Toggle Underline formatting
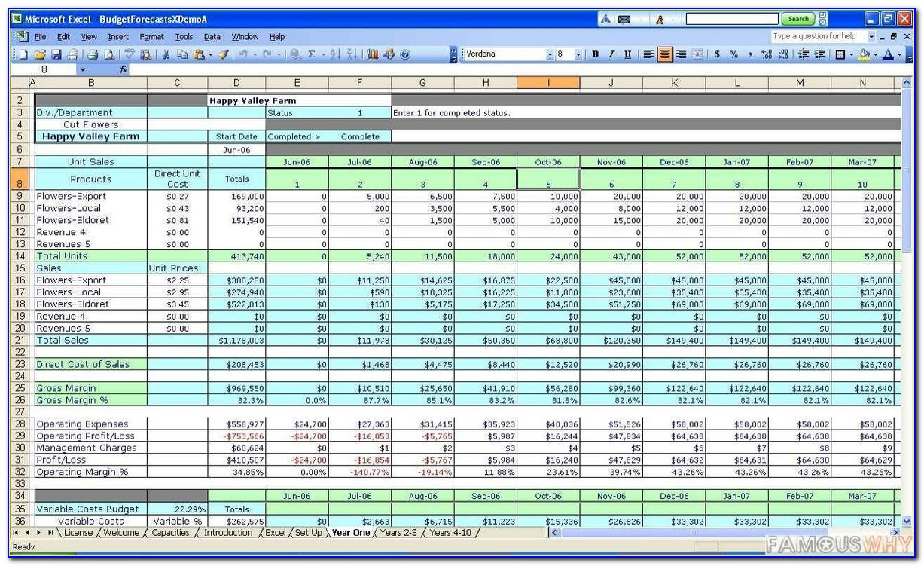 627,54
